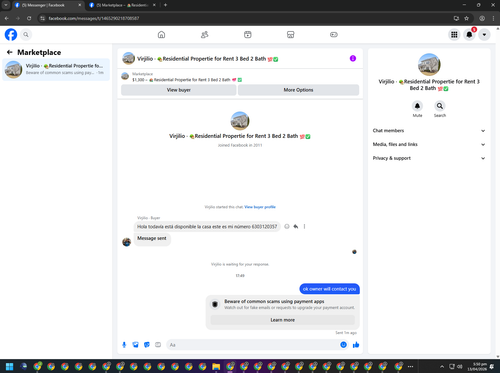Select the Virjilio conversation in the chat list
Viewport: 500px width, 373px height.
point(56,69)
